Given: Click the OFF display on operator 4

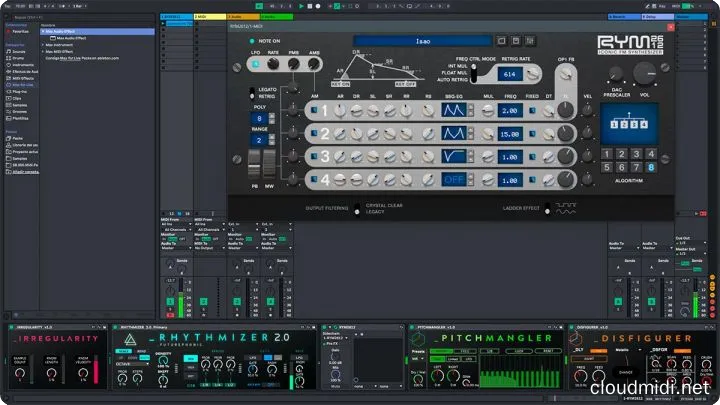Looking at the screenshot, I should (x=455, y=178).
